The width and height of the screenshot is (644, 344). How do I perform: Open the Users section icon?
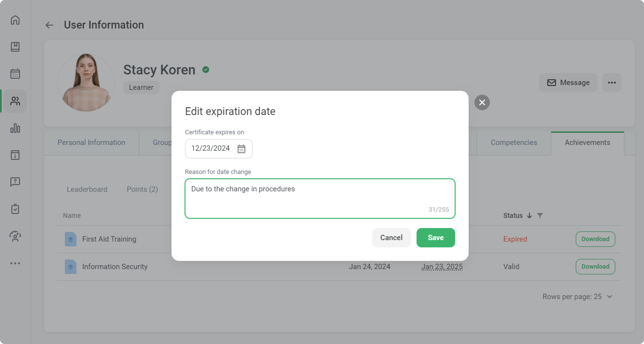(x=15, y=101)
